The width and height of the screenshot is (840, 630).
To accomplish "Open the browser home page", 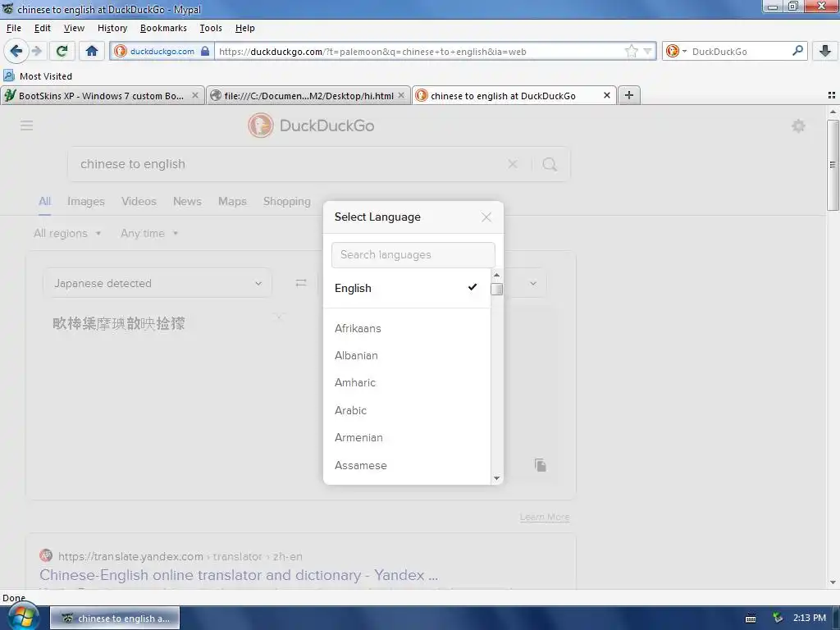I will pos(92,52).
